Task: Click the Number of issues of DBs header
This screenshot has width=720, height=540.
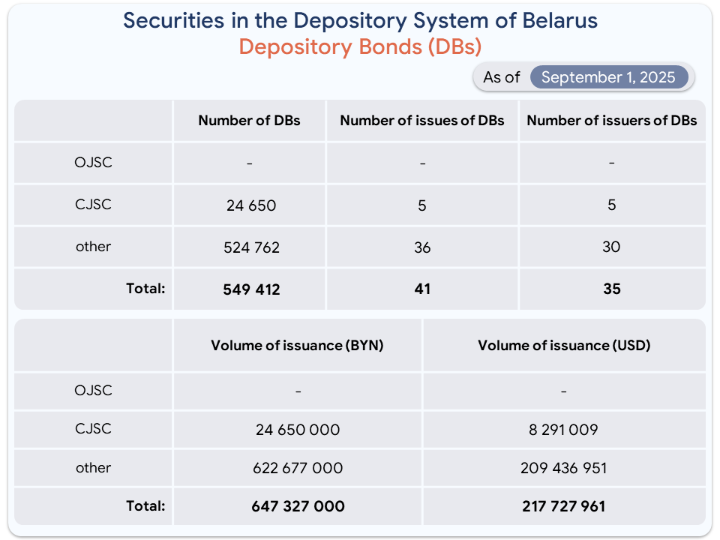Action: (x=422, y=120)
